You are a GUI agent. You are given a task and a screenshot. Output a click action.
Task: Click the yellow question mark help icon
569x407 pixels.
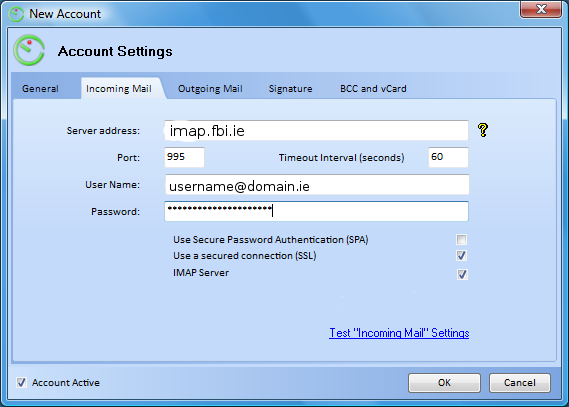[x=483, y=130]
